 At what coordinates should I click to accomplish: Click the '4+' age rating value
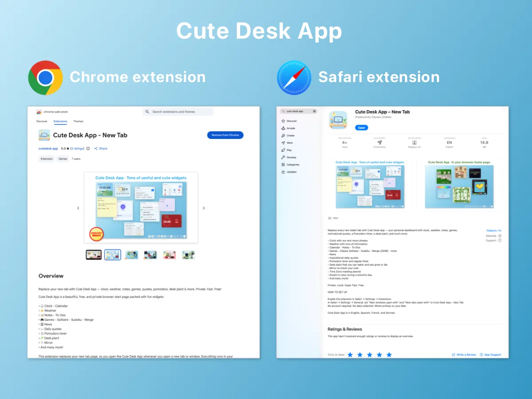[344, 142]
